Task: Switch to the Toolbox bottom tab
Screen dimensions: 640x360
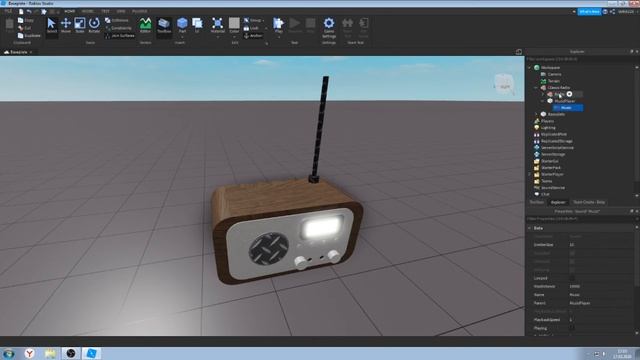Action: pos(536,202)
